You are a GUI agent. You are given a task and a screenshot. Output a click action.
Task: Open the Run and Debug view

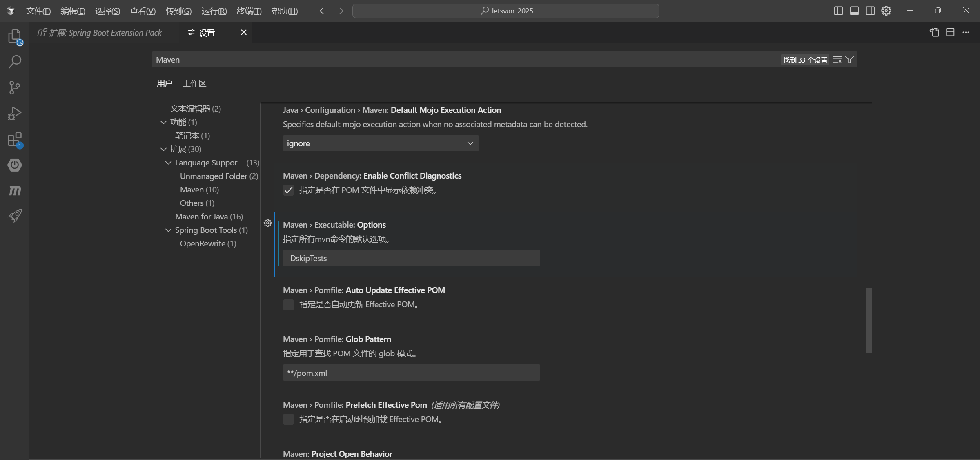[15, 113]
